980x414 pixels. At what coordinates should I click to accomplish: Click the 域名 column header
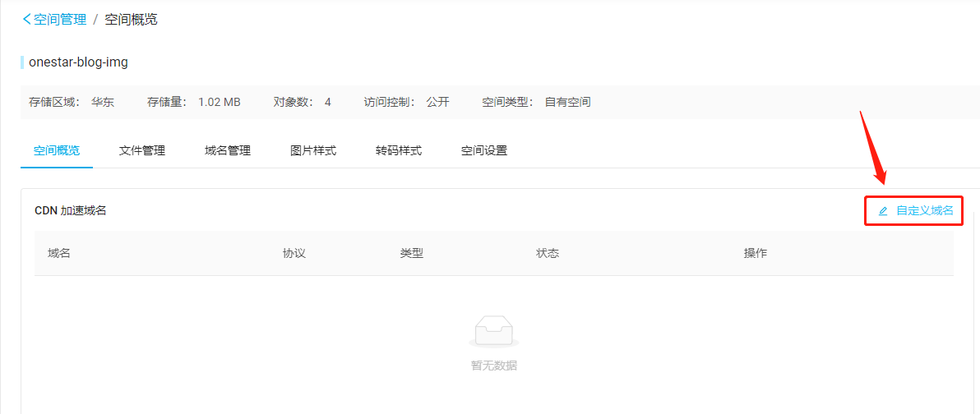click(59, 253)
